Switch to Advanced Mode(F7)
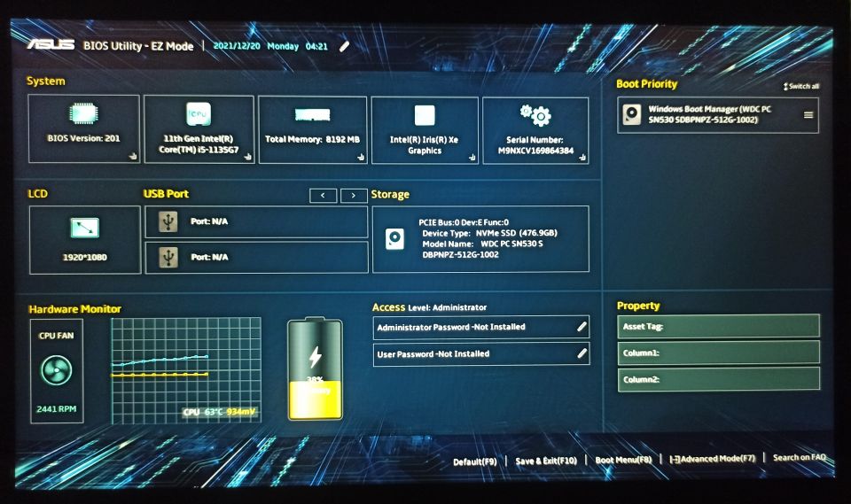Image resolution: width=851 pixels, height=504 pixels. tap(712, 459)
